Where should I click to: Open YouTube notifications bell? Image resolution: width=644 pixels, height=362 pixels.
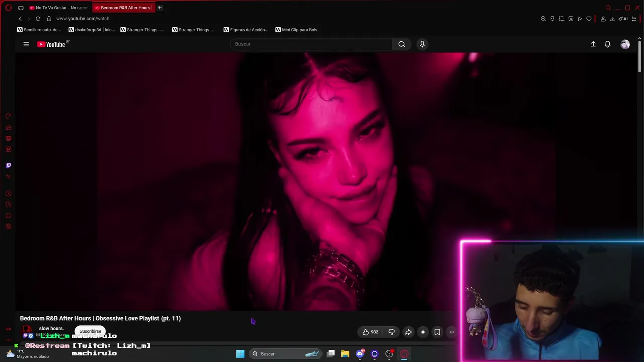[608, 44]
